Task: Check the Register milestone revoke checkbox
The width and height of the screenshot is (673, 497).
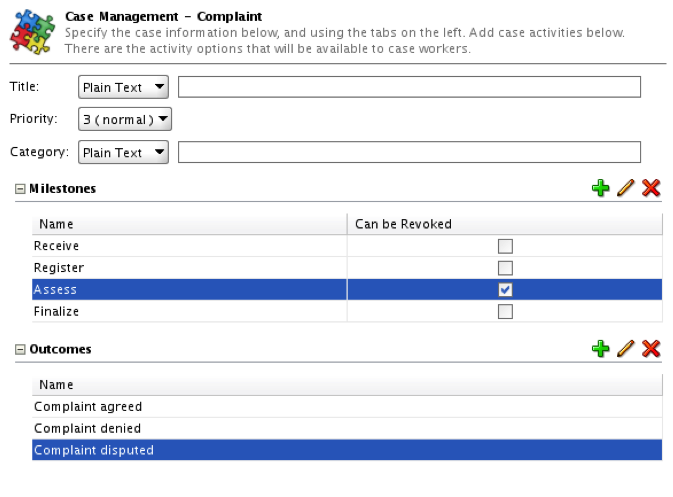Action: coord(505,268)
